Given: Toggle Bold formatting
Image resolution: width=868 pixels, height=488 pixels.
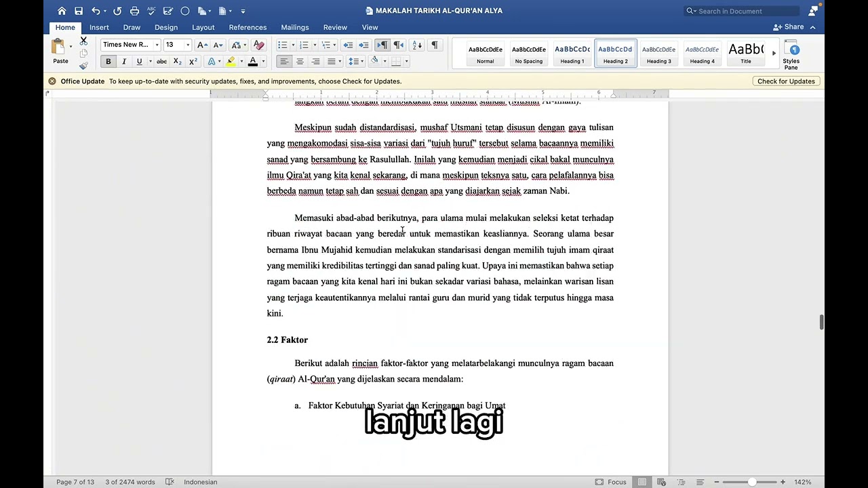Looking at the screenshot, I should click(108, 62).
